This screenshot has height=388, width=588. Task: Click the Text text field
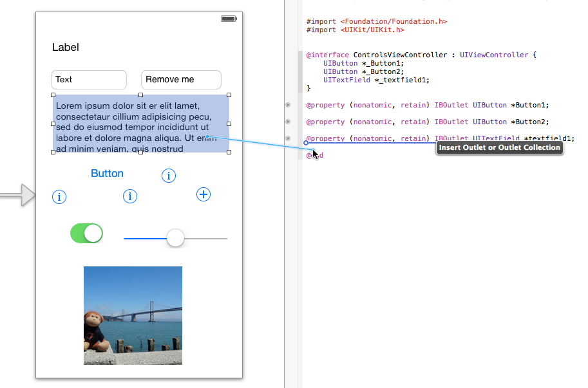pyautogui.click(x=89, y=80)
